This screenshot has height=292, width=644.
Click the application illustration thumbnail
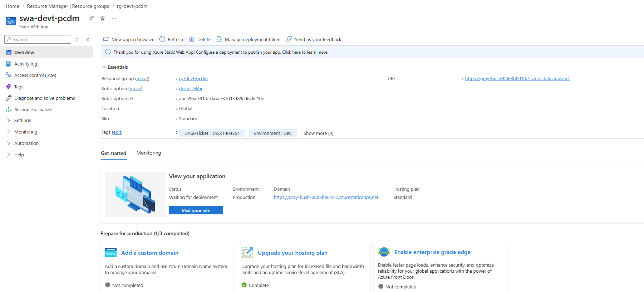pyautogui.click(x=135, y=195)
